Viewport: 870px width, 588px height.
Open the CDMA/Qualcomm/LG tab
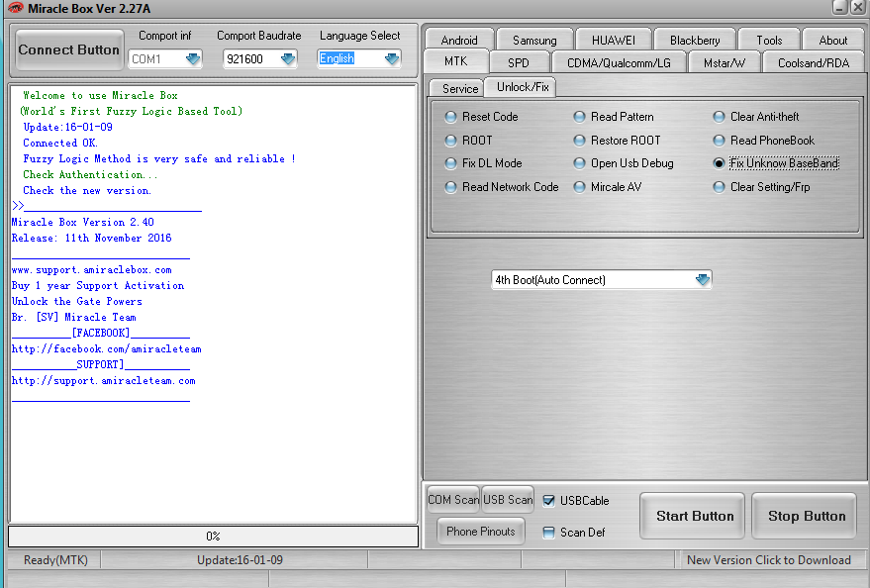(x=619, y=62)
